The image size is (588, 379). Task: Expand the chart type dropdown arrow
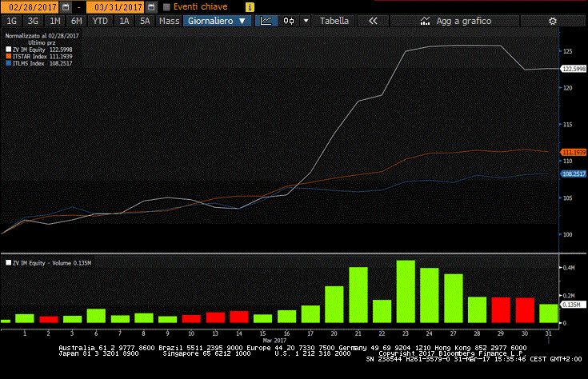pos(304,21)
